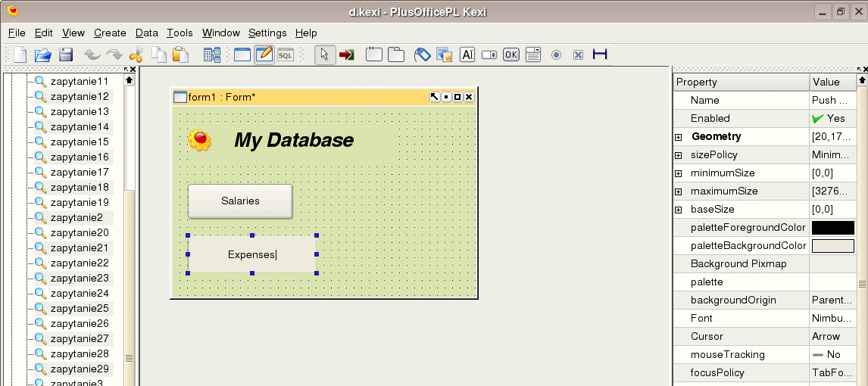
Task: Select the pointer arrow tool
Action: 325,54
